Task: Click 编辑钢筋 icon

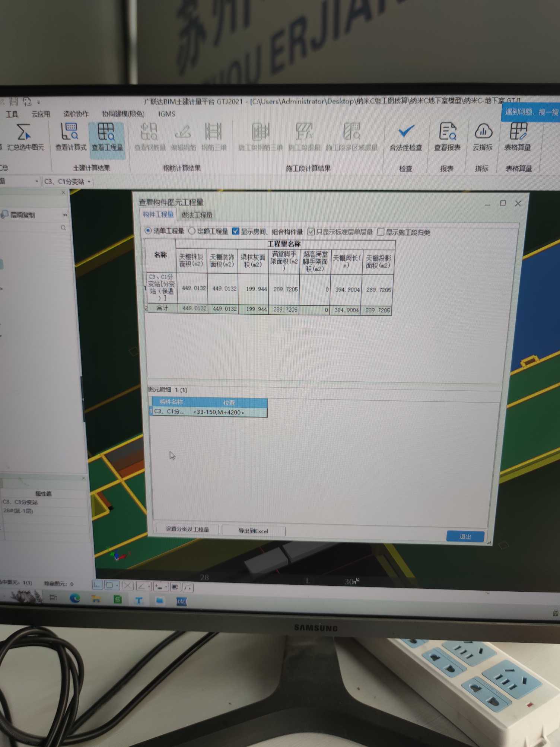Action: (183, 132)
